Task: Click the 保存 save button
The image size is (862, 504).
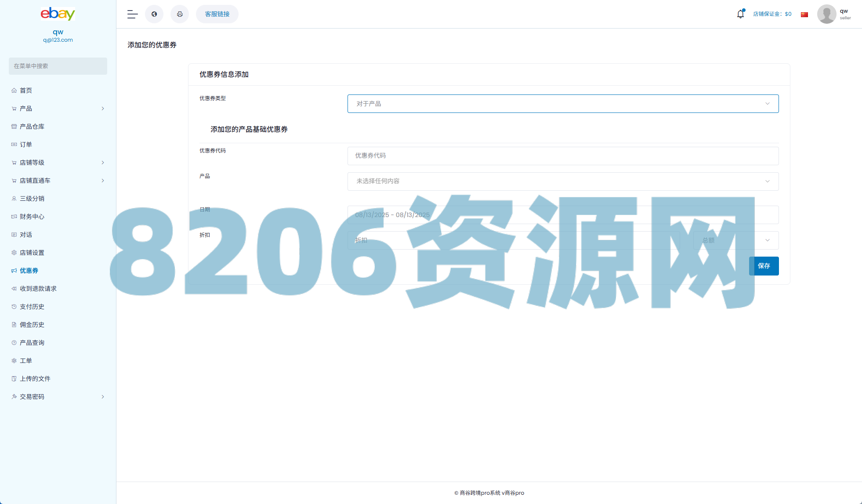Action: [x=764, y=266]
